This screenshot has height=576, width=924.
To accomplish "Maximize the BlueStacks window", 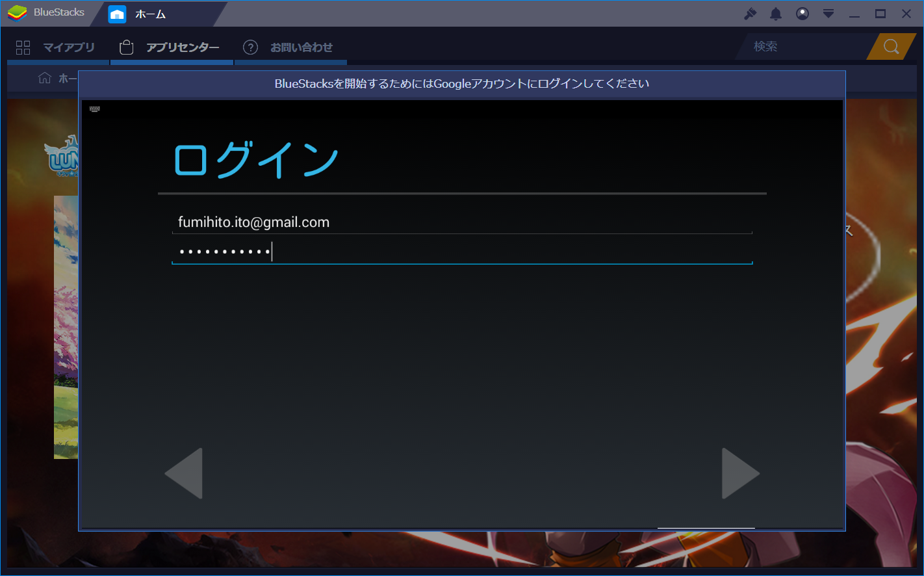I will click(x=880, y=14).
